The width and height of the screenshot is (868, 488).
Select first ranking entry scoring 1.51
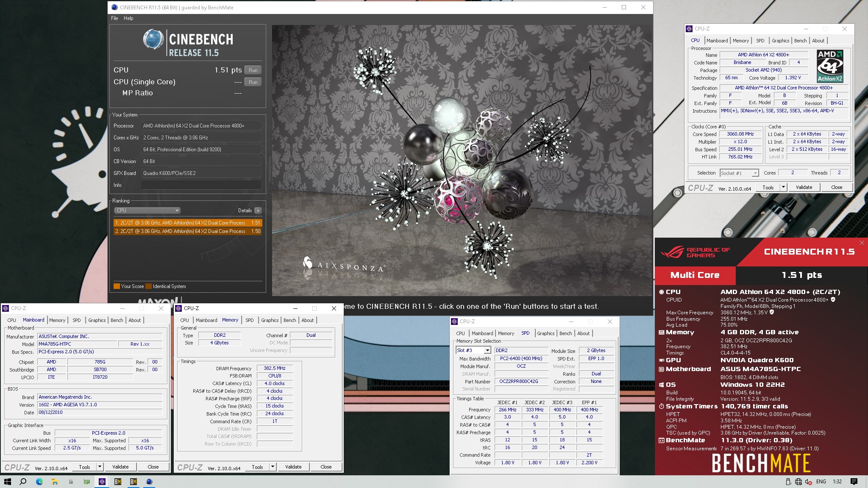click(x=188, y=223)
